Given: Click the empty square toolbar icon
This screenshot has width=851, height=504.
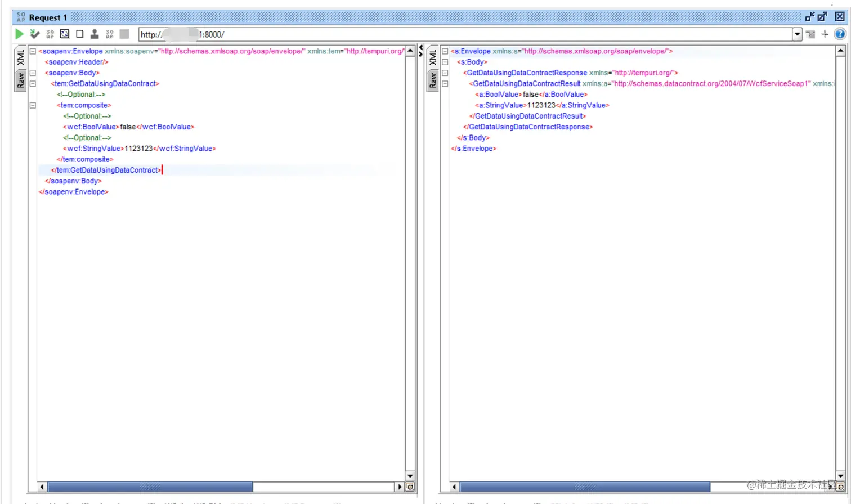Looking at the screenshot, I should pyautogui.click(x=80, y=34).
